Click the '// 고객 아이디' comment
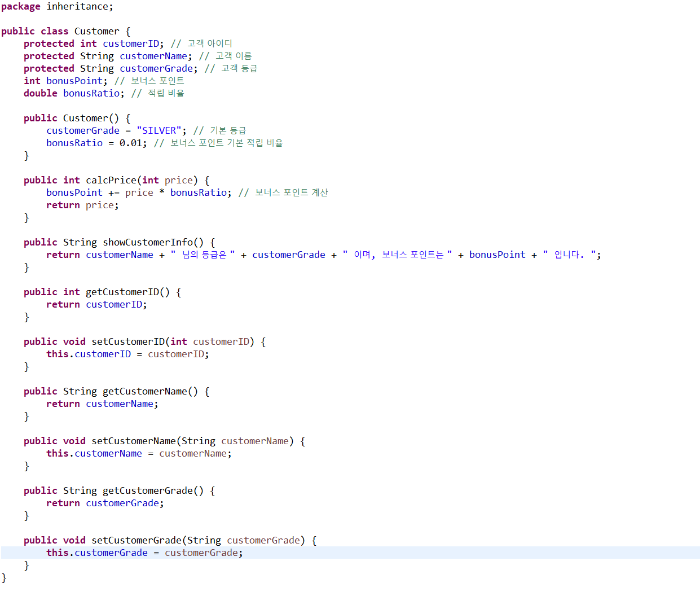 coord(201,44)
